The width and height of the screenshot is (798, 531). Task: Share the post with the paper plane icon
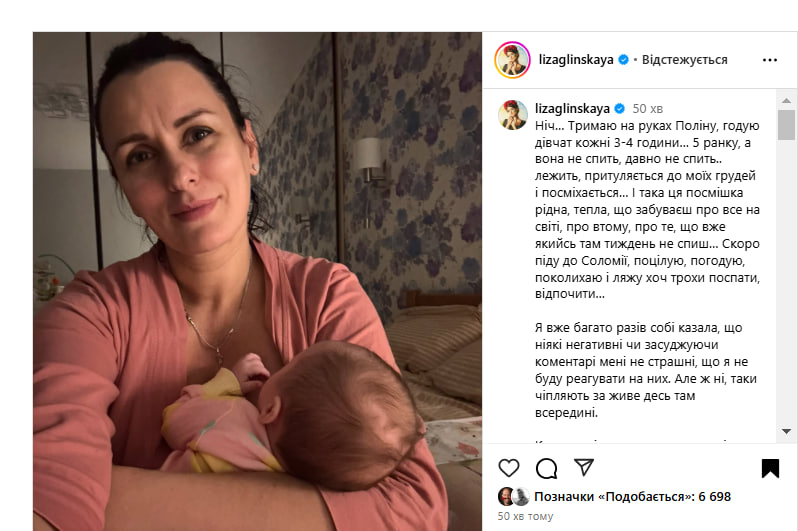pos(584,467)
